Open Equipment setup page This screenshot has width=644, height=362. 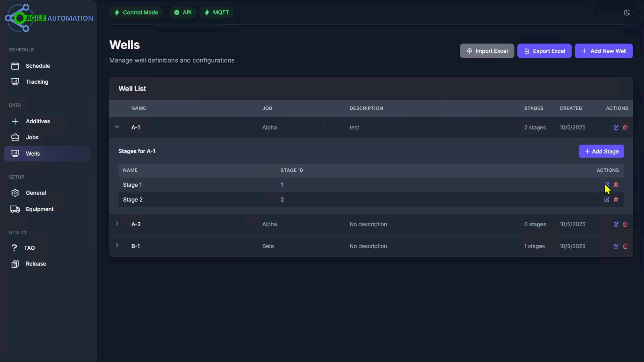pyautogui.click(x=39, y=209)
